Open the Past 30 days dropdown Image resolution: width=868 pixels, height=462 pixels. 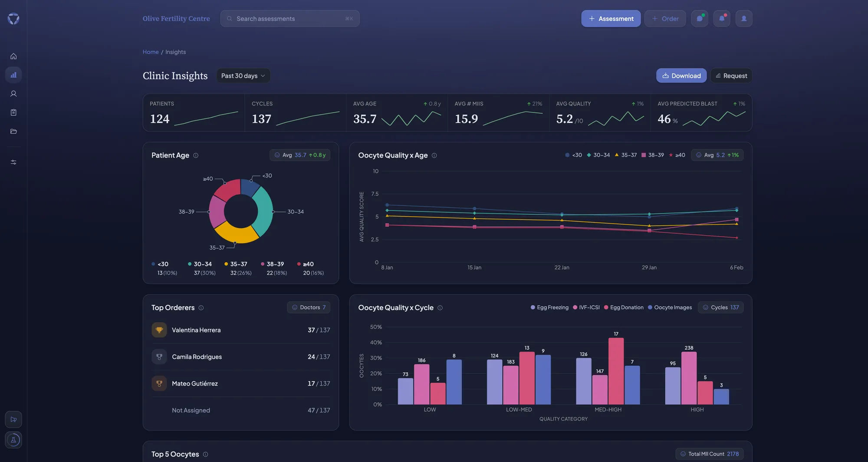tap(243, 76)
